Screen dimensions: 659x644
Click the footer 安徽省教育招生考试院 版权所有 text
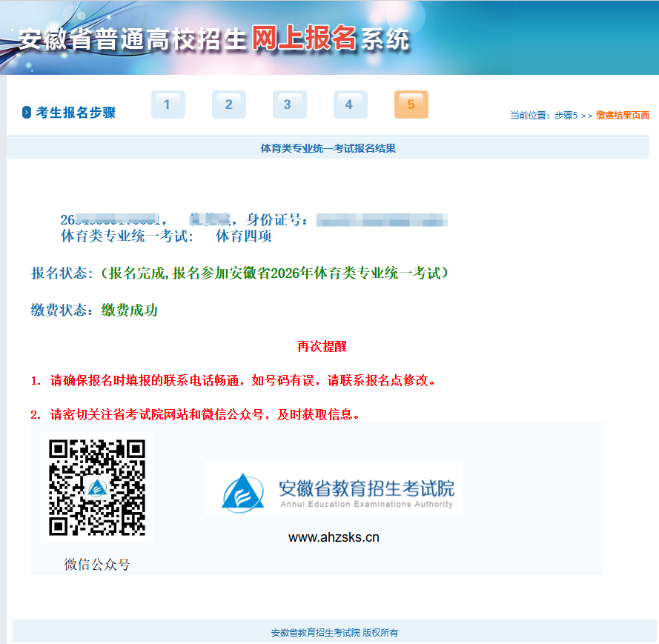coord(329,631)
